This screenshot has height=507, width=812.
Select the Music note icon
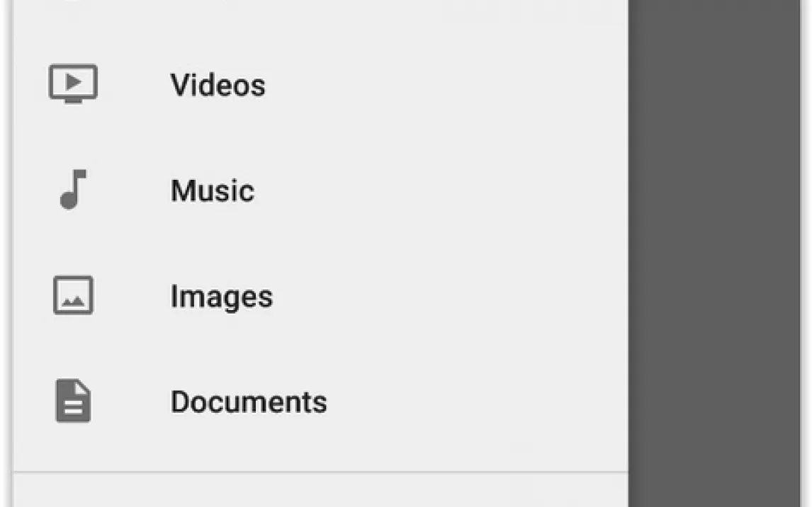(73, 189)
